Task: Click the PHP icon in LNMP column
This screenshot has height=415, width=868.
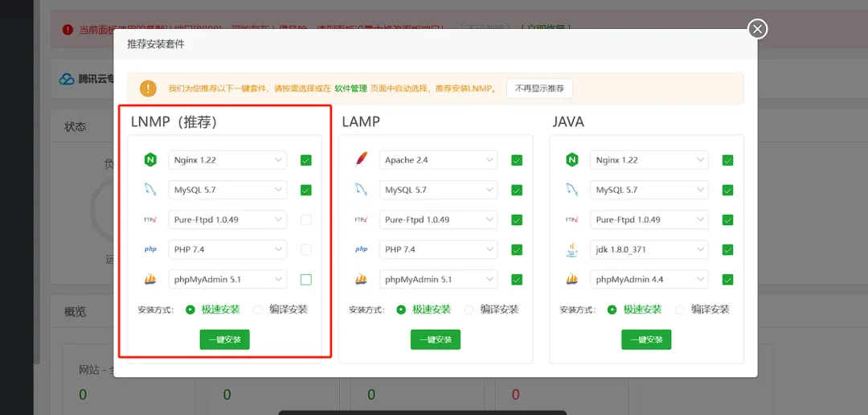Action: tap(150, 250)
